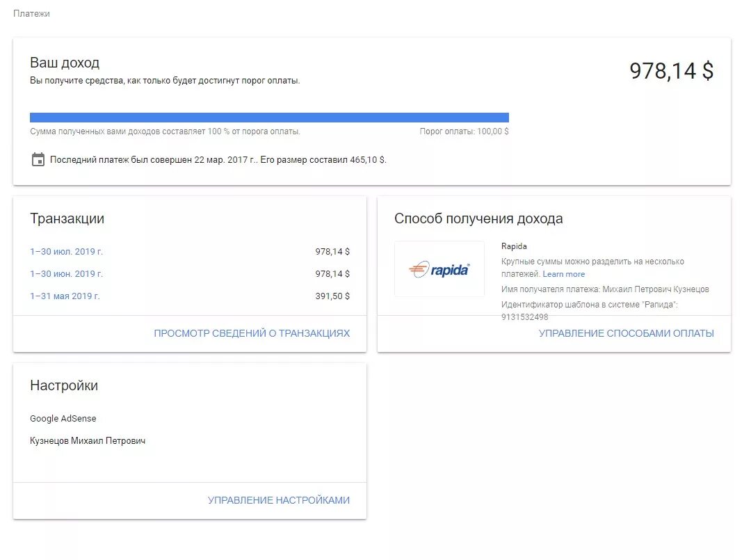751x560 pixels.
Task: Click the 978,14 $ amount in the июн. row
Action: (332, 273)
